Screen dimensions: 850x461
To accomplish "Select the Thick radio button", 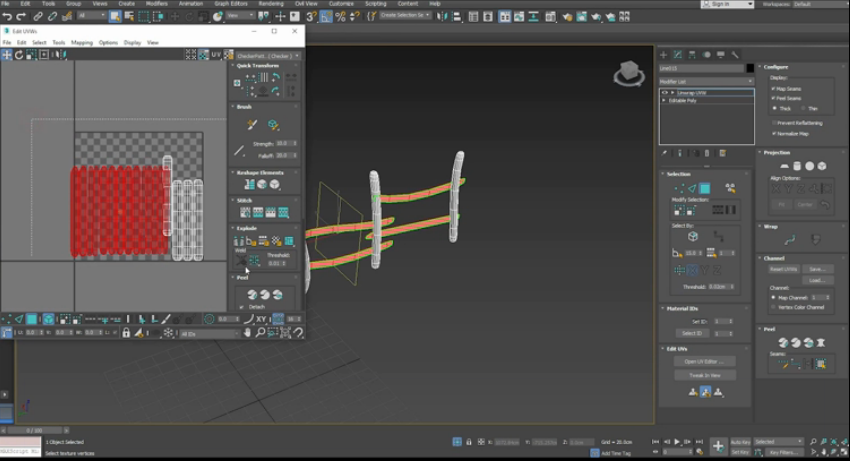I will (774, 108).
